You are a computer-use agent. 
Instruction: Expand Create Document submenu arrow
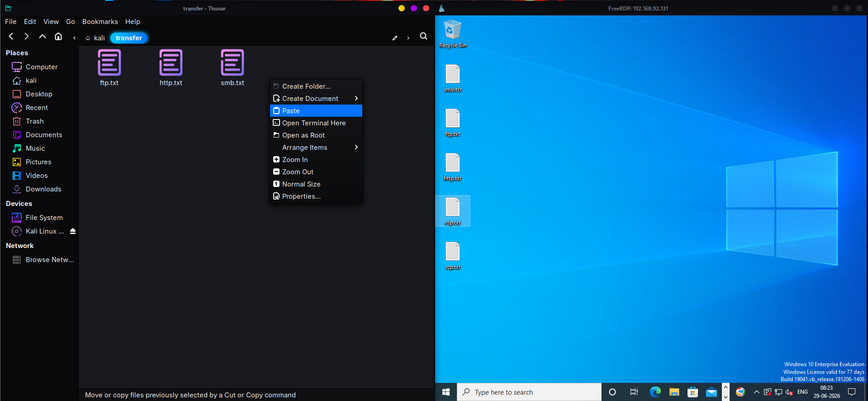coord(356,98)
